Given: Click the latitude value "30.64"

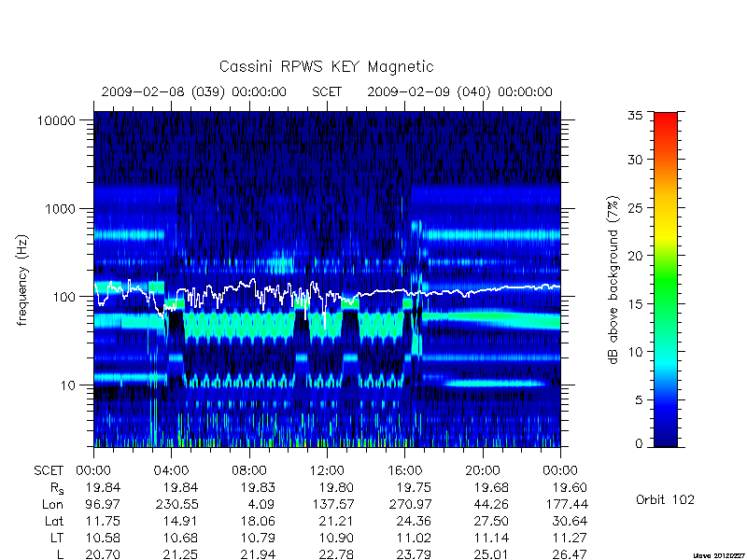Looking at the screenshot, I should tap(570, 522).
